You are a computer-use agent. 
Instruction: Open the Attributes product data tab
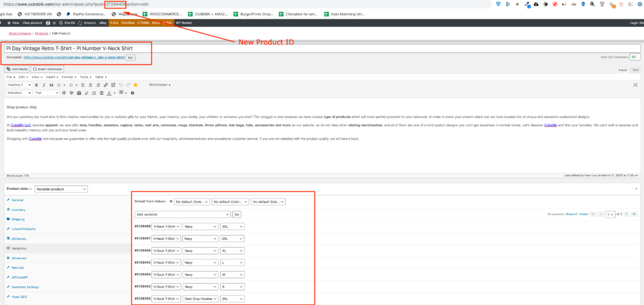[19, 238]
